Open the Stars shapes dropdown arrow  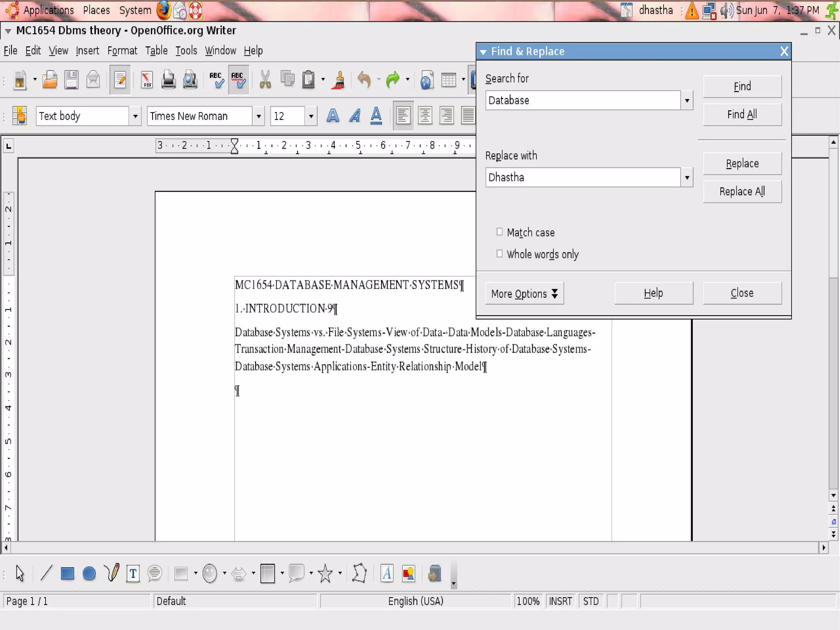[340, 573]
